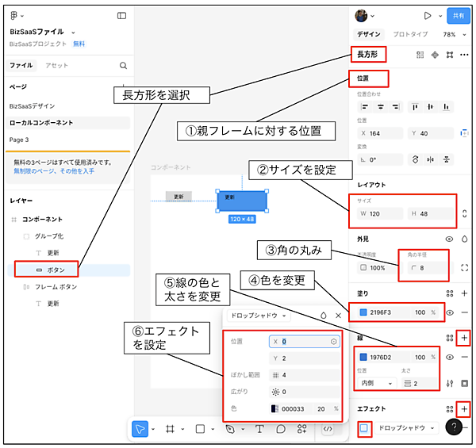Click the blue 共有 share button
The height and width of the screenshot is (448, 476).
click(x=458, y=15)
